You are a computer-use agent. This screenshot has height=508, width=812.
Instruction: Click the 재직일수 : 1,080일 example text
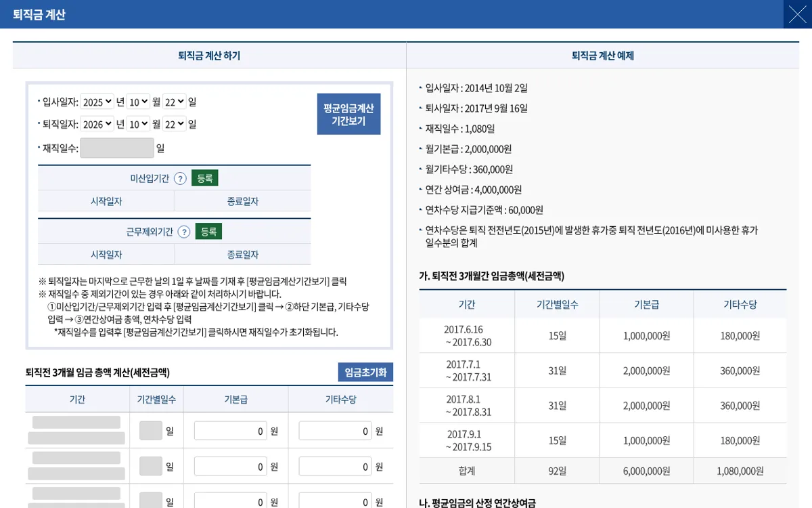pyautogui.click(x=460, y=129)
